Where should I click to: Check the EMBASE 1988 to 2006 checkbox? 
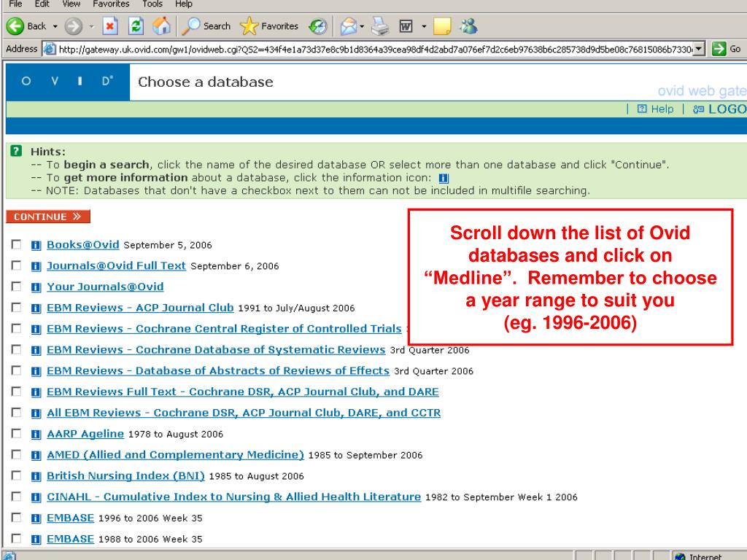click(16, 538)
